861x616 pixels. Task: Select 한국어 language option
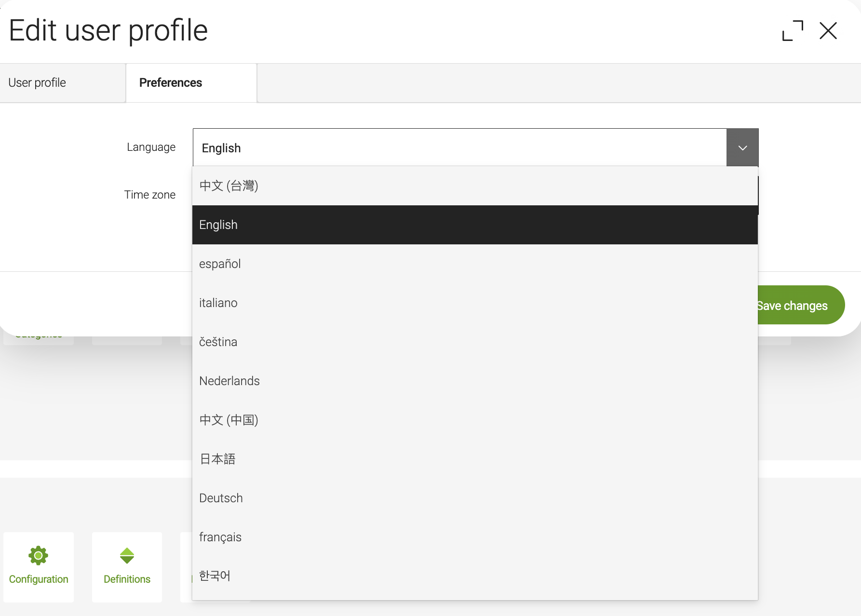point(475,576)
